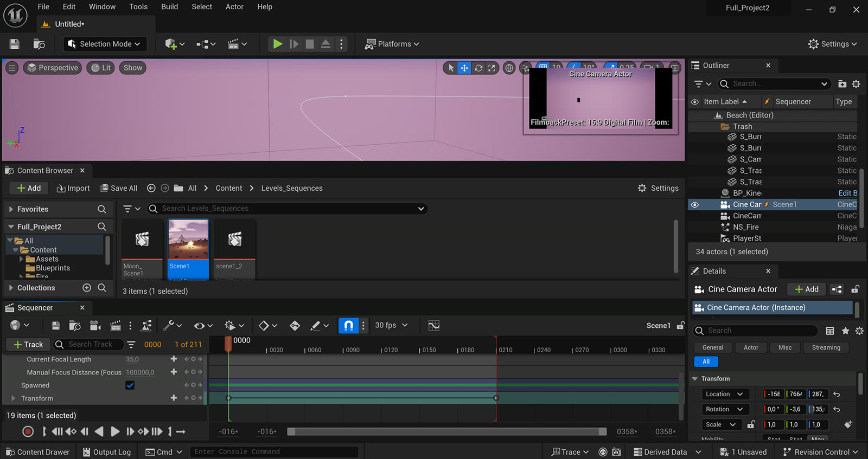Screen dimensions: 868x459
Task: Toggle Details panel lock icon
Action: click(x=855, y=289)
